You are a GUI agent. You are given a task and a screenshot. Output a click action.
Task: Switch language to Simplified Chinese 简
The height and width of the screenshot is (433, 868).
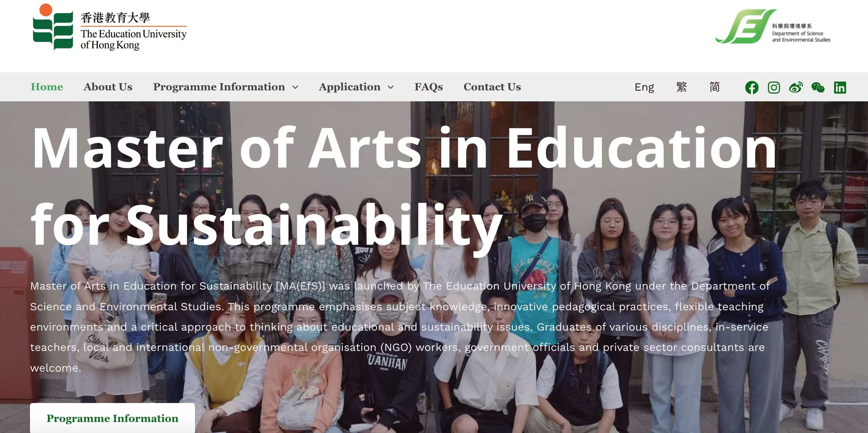(x=714, y=87)
